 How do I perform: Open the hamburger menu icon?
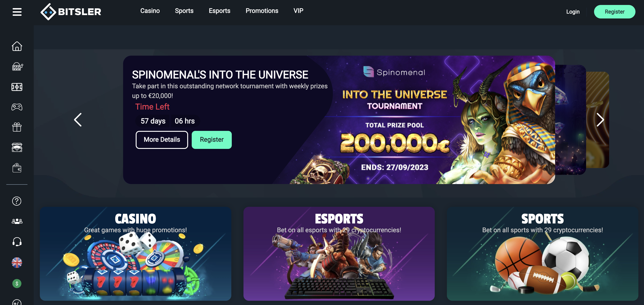click(x=17, y=12)
